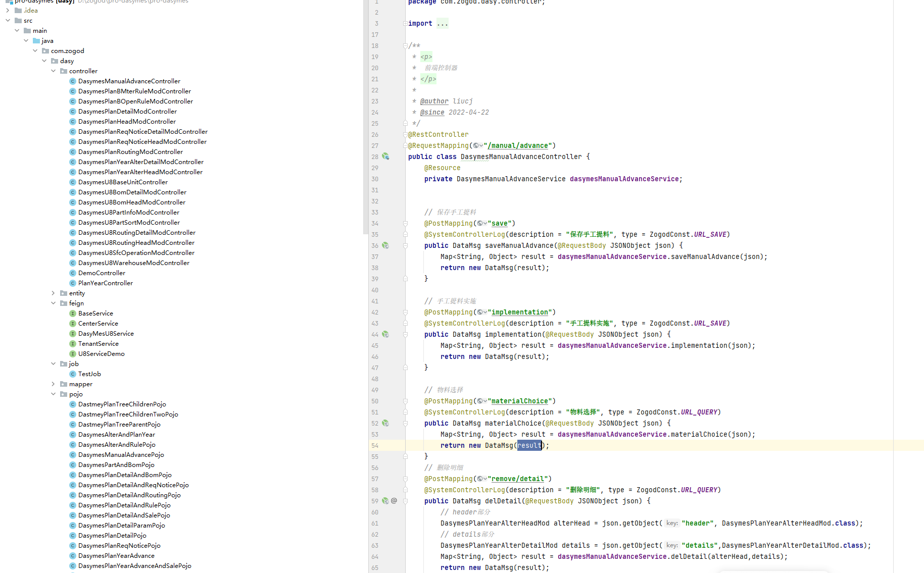Expand the entity package
Viewport: 924px width, 573px height.
53,293
